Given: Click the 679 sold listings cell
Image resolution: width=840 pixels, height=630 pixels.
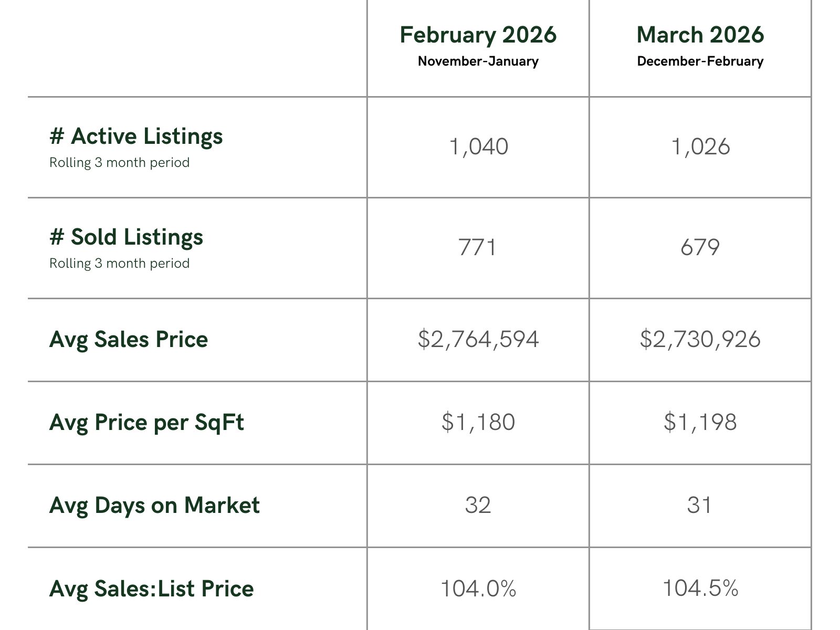Looking at the screenshot, I should 700,247.
